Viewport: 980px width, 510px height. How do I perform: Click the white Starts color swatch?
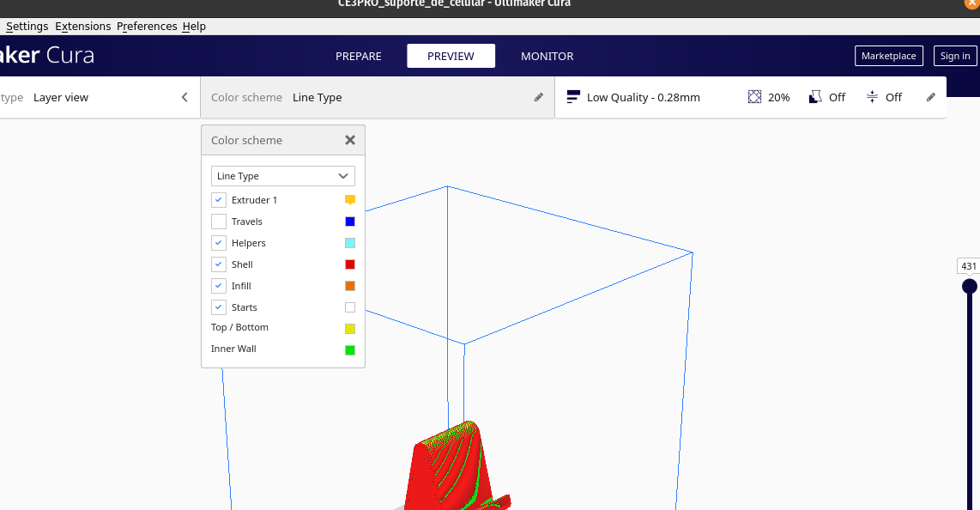350,307
